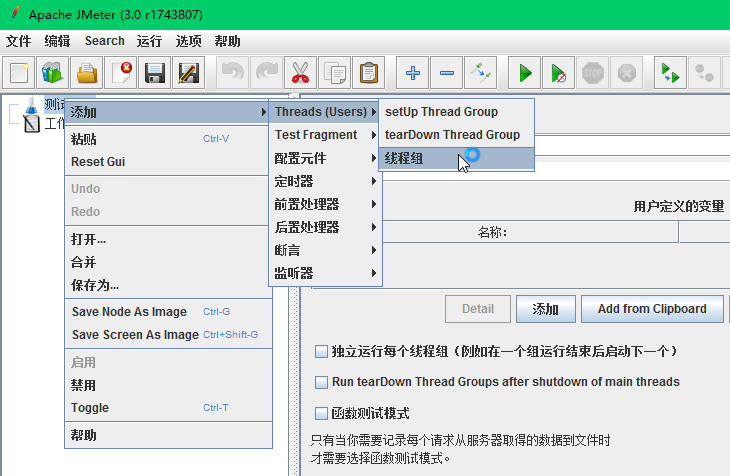Click the JMeter feather title icon
Viewport: 730px width, 476px height.
pos(15,14)
